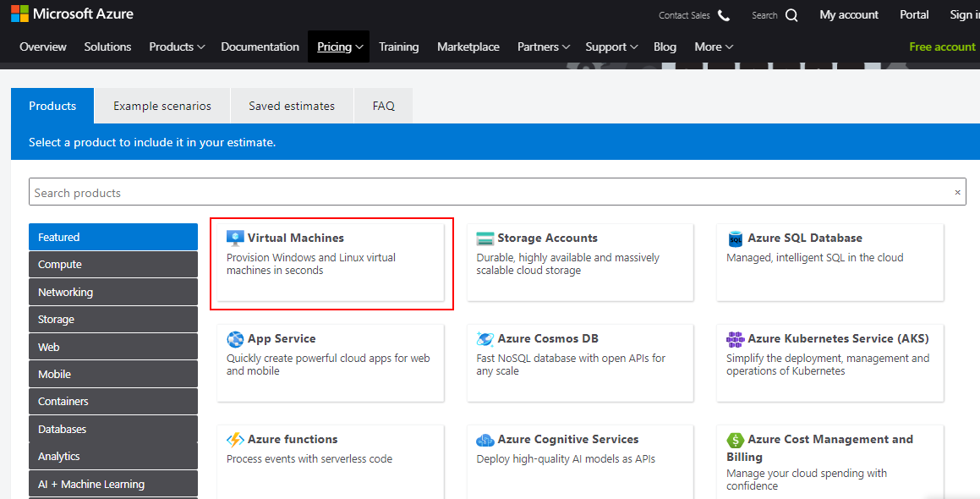Click the Azure Functions lightning icon
Image resolution: width=980 pixels, height=499 pixels.
(235, 440)
